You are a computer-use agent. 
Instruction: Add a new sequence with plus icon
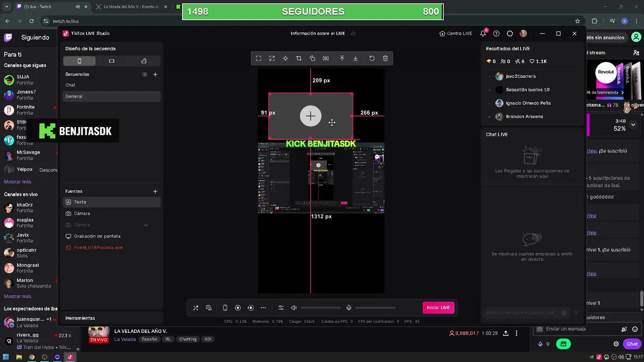click(x=155, y=74)
